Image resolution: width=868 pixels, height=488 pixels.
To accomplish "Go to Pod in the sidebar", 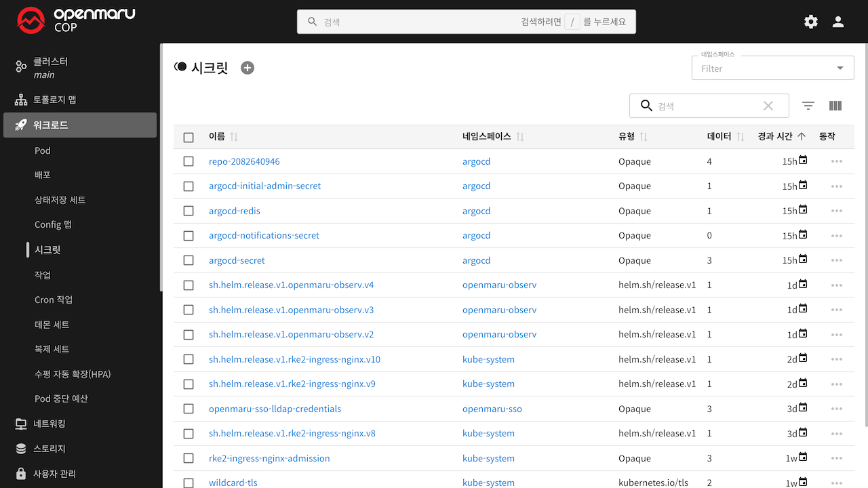I will point(43,150).
